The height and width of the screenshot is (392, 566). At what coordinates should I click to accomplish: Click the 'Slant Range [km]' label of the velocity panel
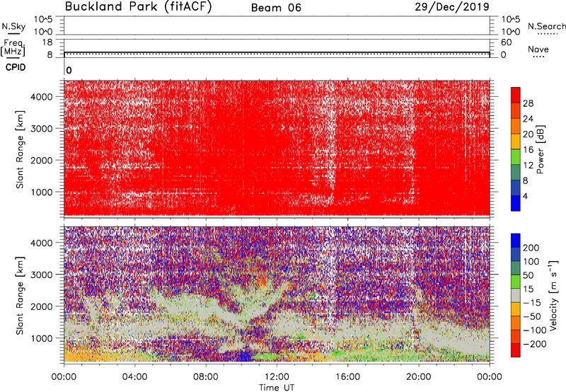pos(20,295)
